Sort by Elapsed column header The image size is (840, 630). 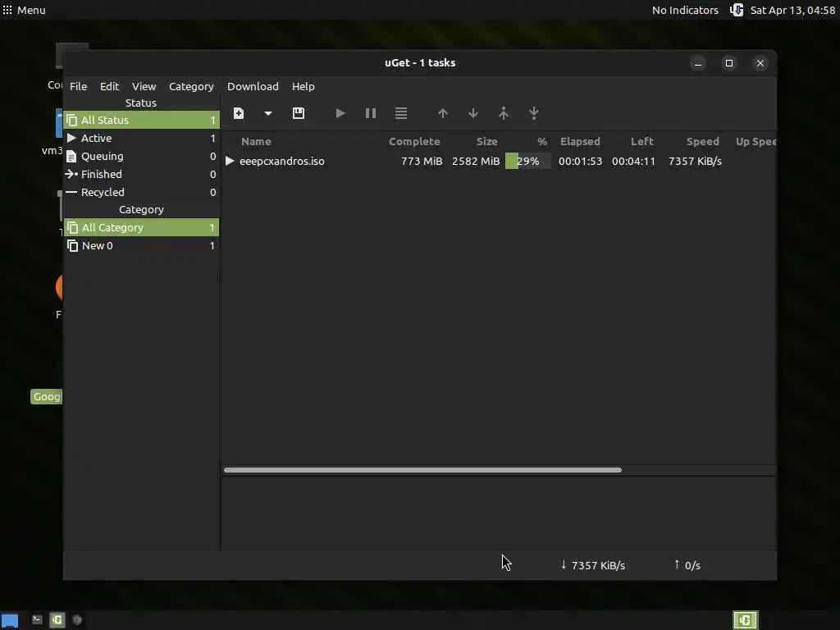(580, 141)
